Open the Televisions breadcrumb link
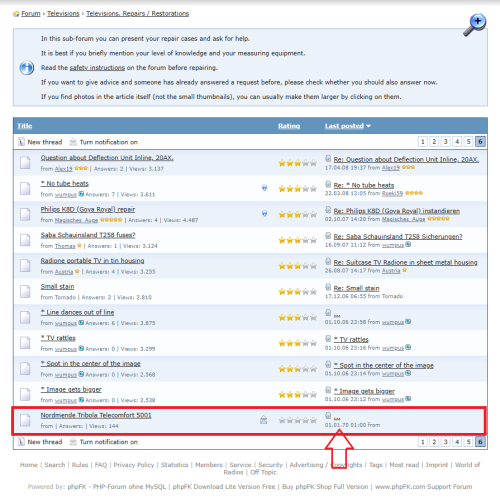Image resolution: width=500 pixels, height=499 pixels. [63, 14]
